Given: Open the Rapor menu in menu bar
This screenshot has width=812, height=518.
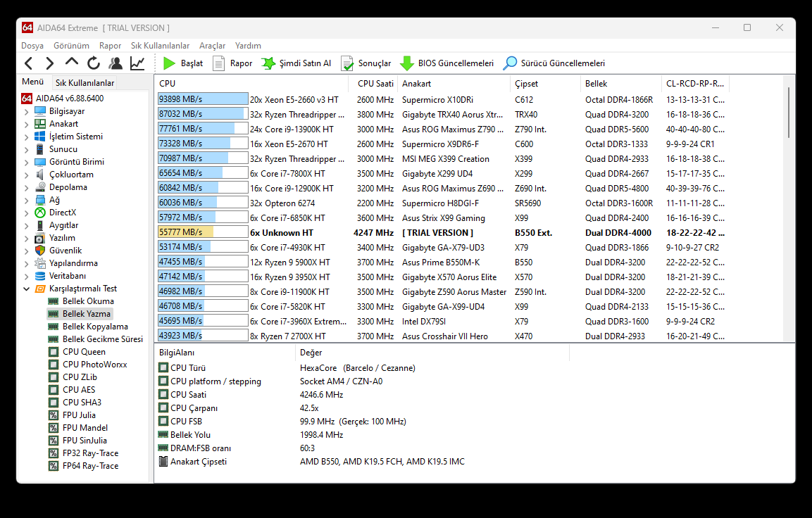Looking at the screenshot, I should click(x=110, y=46).
